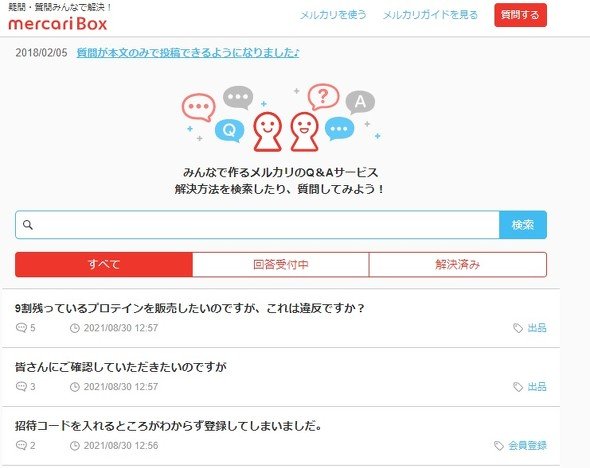Open the 9割残っているプロテイン question
The height and width of the screenshot is (468, 590).
coord(190,308)
